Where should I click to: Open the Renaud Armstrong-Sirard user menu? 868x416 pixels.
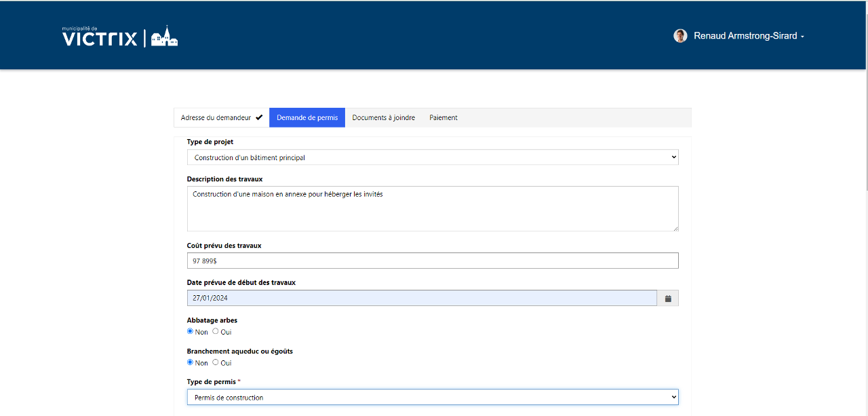[x=749, y=36]
